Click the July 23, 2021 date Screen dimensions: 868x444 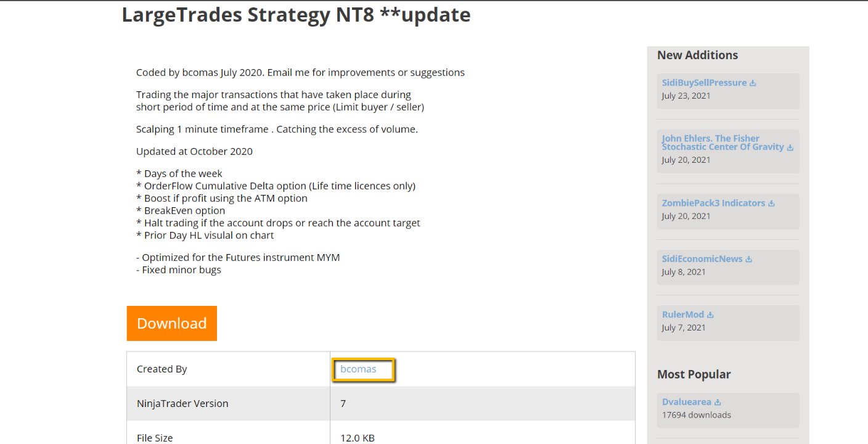(686, 96)
